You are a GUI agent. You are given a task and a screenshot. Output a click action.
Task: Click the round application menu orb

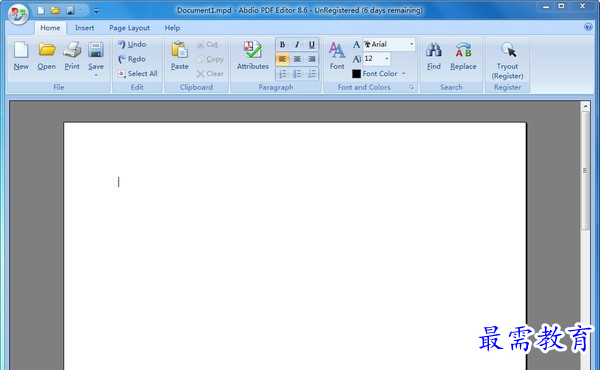[x=18, y=14]
